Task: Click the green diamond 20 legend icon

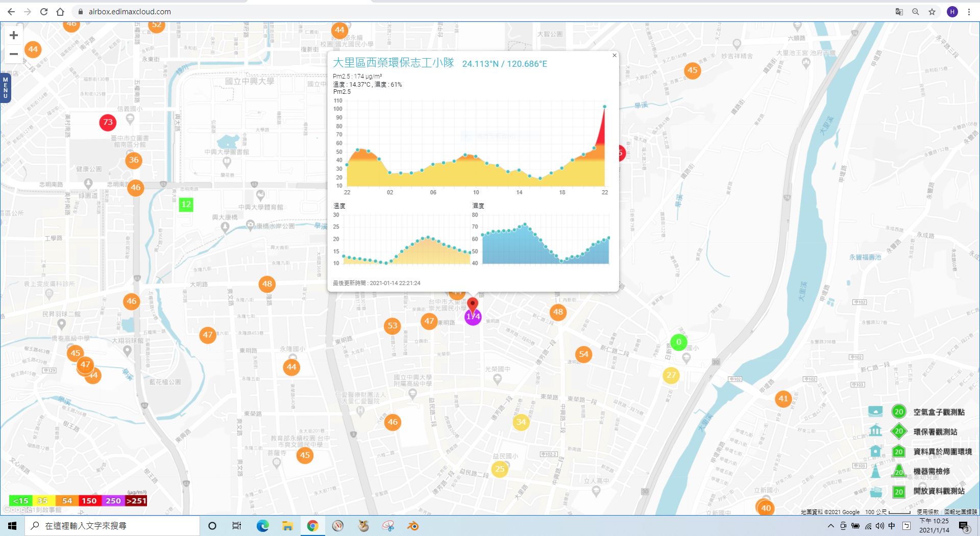Action: (x=899, y=431)
